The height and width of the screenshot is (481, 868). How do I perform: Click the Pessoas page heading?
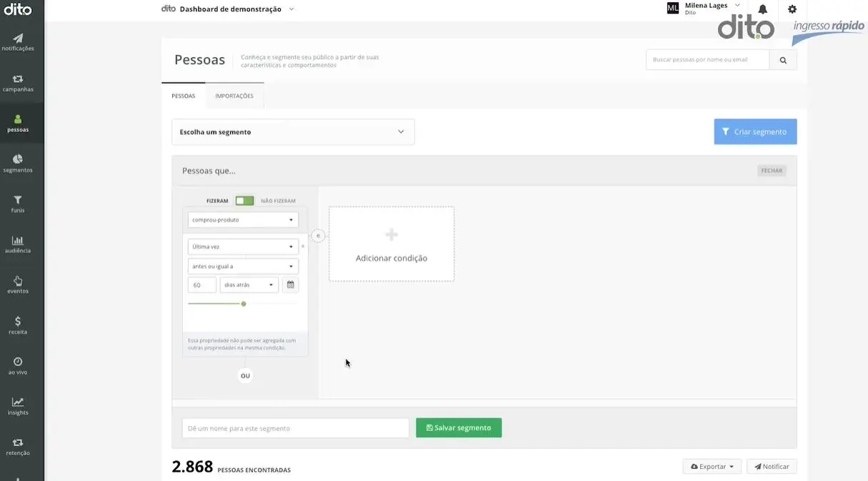pos(200,60)
